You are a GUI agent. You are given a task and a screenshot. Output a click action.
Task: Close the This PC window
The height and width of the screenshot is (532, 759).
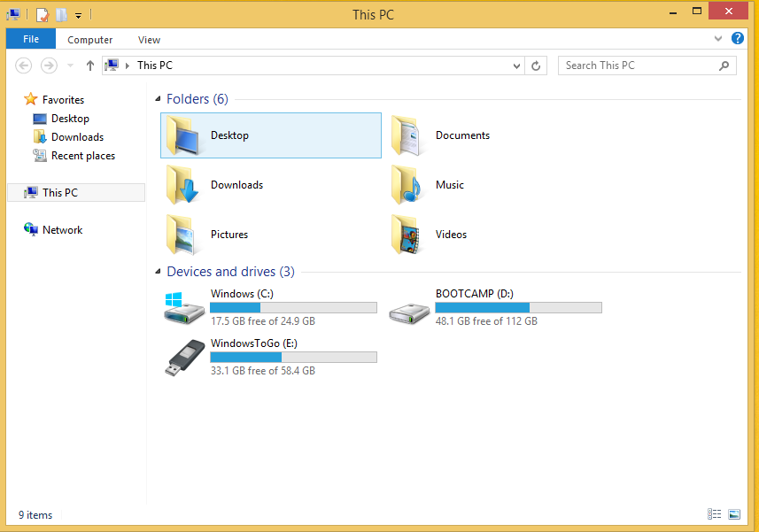pos(729,12)
